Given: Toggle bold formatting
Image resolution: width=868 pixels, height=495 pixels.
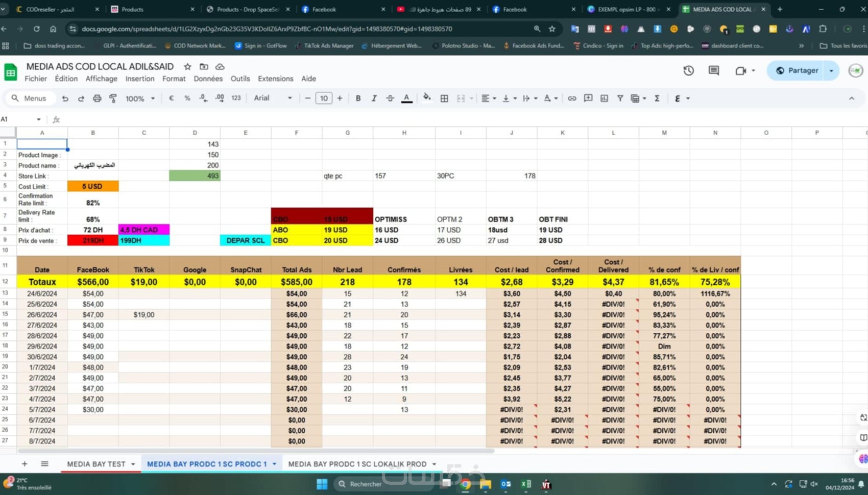Looking at the screenshot, I should (x=358, y=98).
